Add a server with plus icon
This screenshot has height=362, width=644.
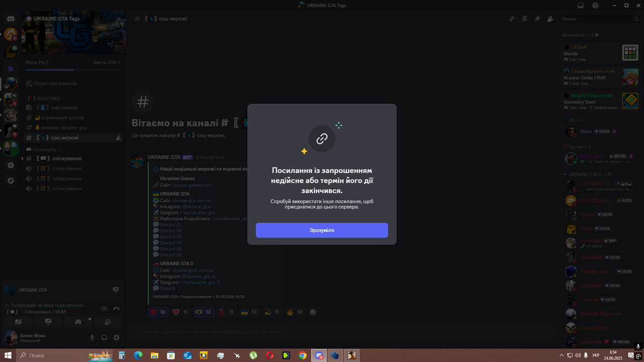(x=11, y=165)
